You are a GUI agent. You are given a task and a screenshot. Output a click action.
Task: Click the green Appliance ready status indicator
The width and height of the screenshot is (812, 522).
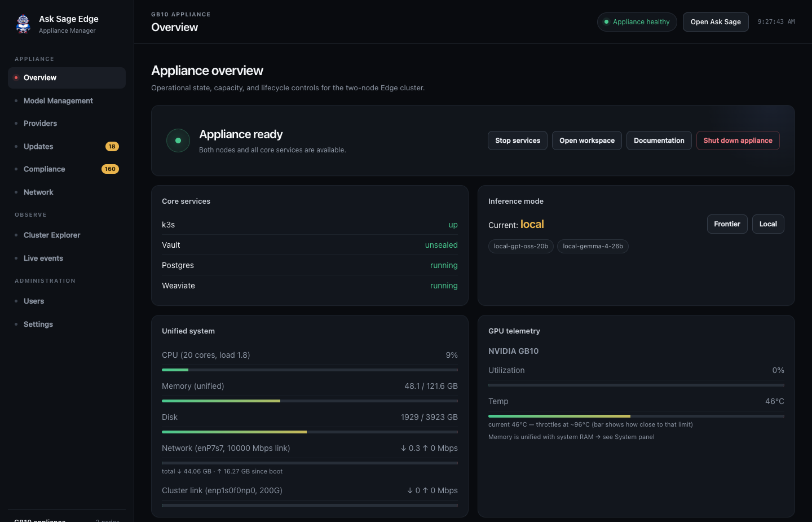coord(178,141)
